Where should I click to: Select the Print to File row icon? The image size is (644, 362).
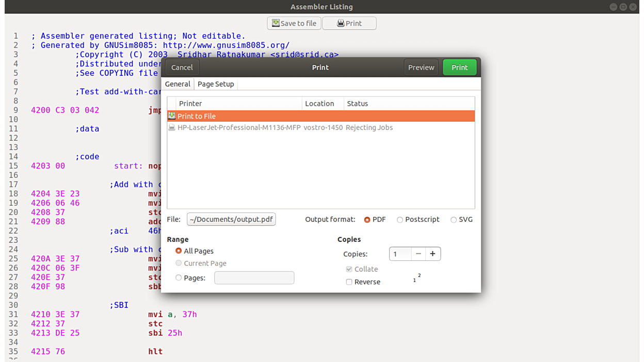172,116
